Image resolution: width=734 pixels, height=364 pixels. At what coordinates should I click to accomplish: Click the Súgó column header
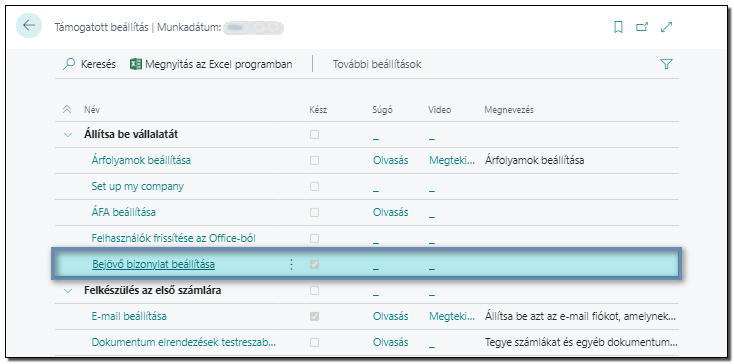coord(382,110)
